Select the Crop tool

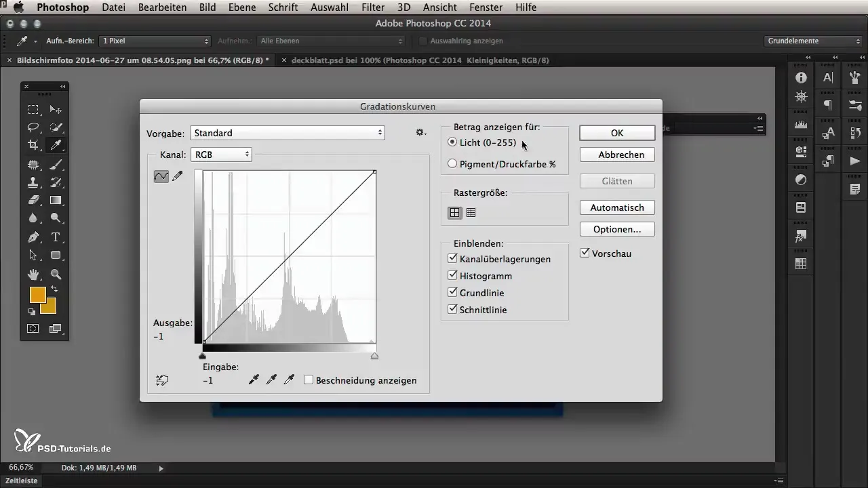pos(33,145)
